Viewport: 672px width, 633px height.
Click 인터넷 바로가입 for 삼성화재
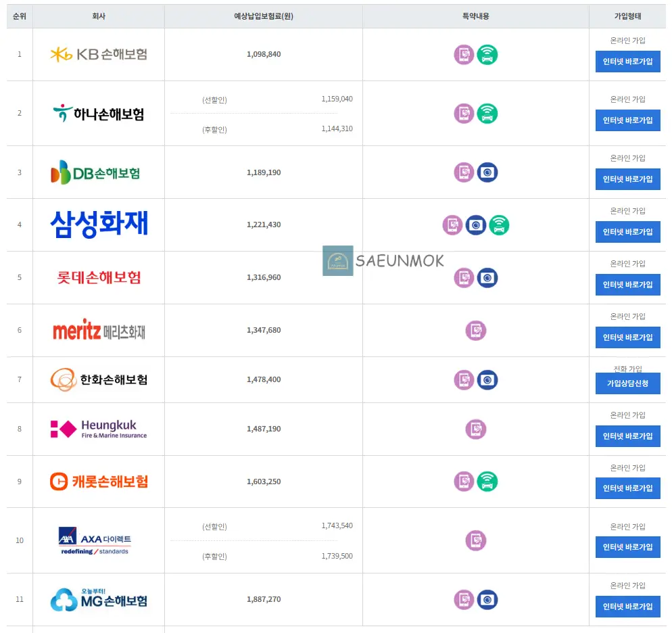(x=628, y=232)
